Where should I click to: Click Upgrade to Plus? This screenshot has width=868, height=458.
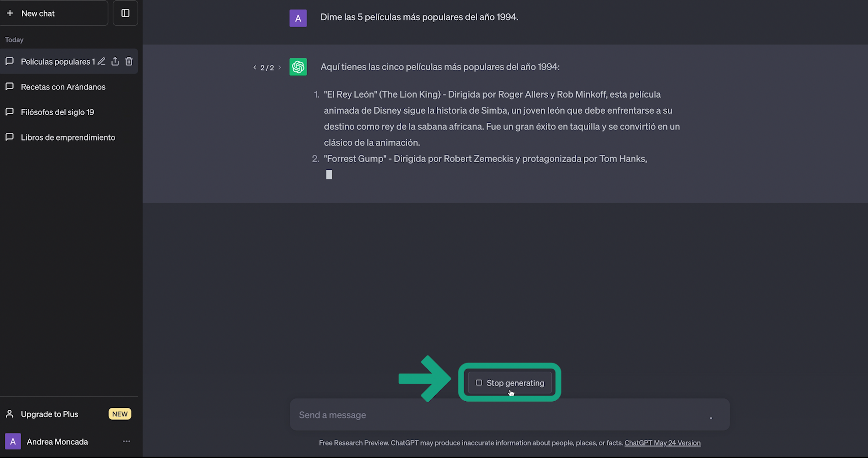(x=50, y=414)
